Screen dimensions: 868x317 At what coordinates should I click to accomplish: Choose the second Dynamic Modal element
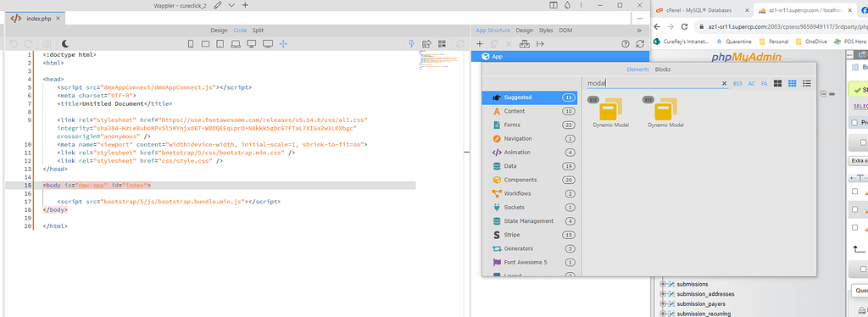(666, 112)
